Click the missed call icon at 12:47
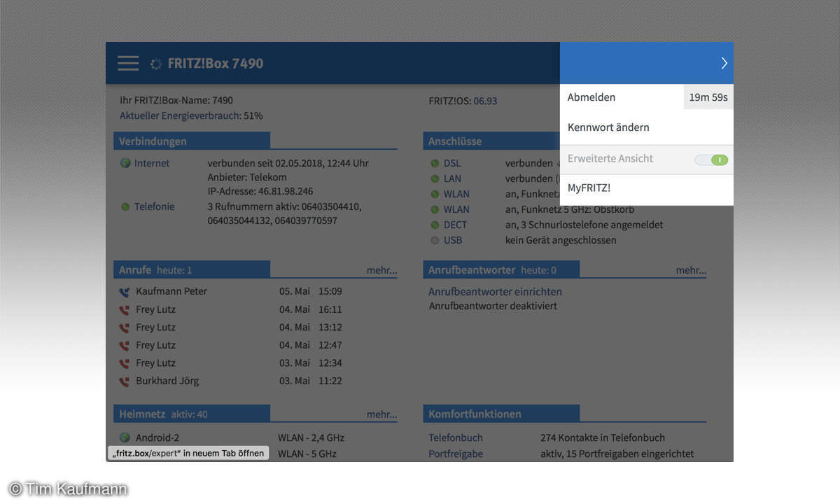The image size is (840, 504). (125, 346)
